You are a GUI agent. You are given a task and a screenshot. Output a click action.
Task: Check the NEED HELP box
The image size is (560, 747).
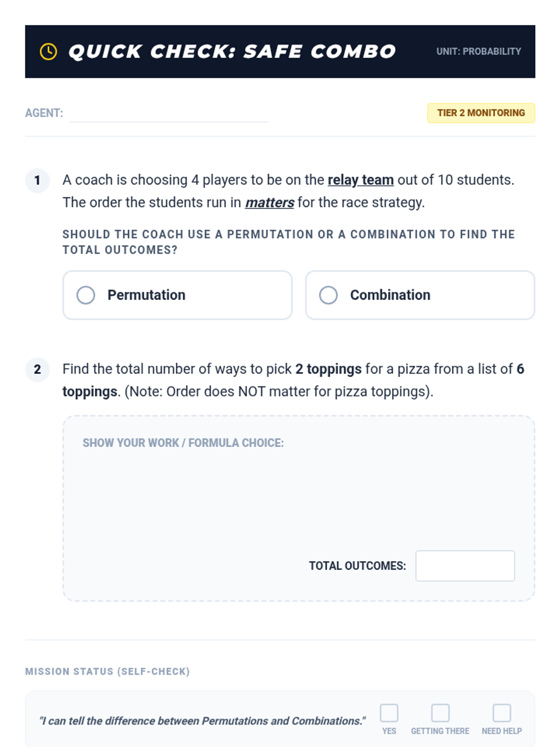coord(502,713)
